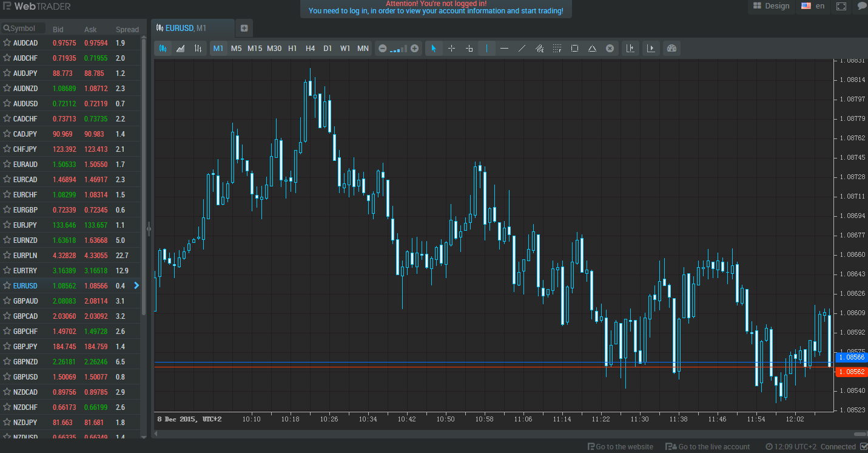The height and width of the screenshot is (453, 868).
Task: Star GBPCAD as a favorite
Action: tap(7, 316)
